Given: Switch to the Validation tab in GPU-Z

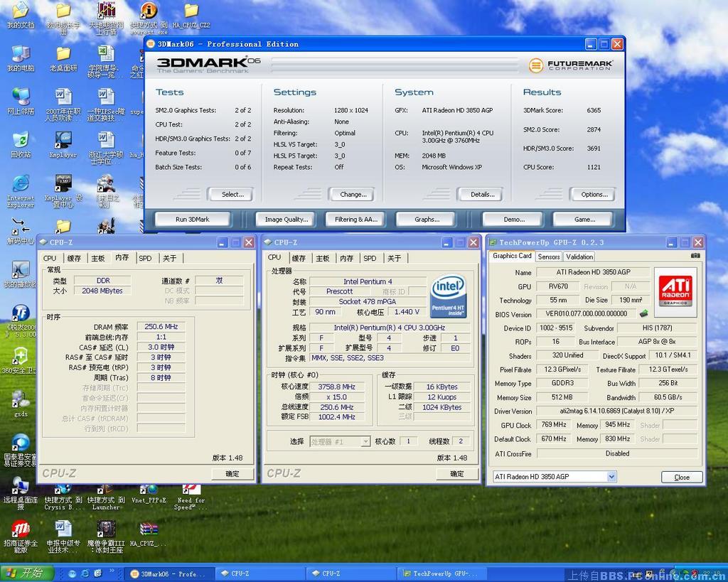Looking at the screenshot, I should (x=579, y=257).
